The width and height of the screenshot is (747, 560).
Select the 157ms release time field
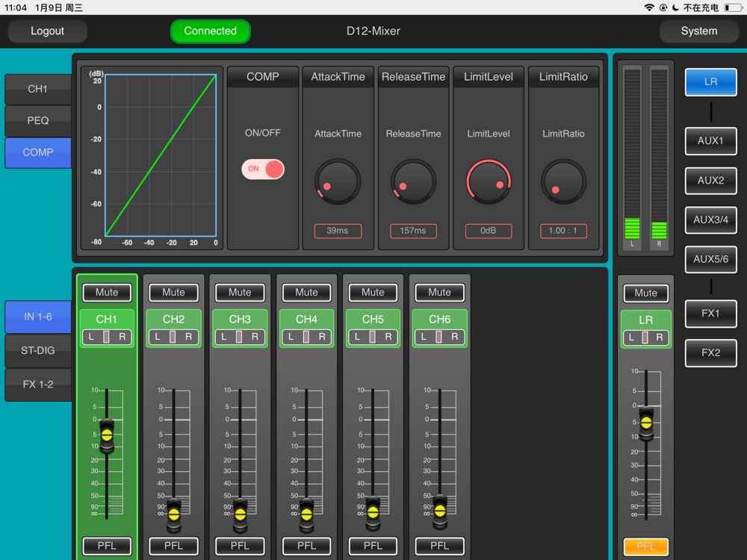click(413, 231)
